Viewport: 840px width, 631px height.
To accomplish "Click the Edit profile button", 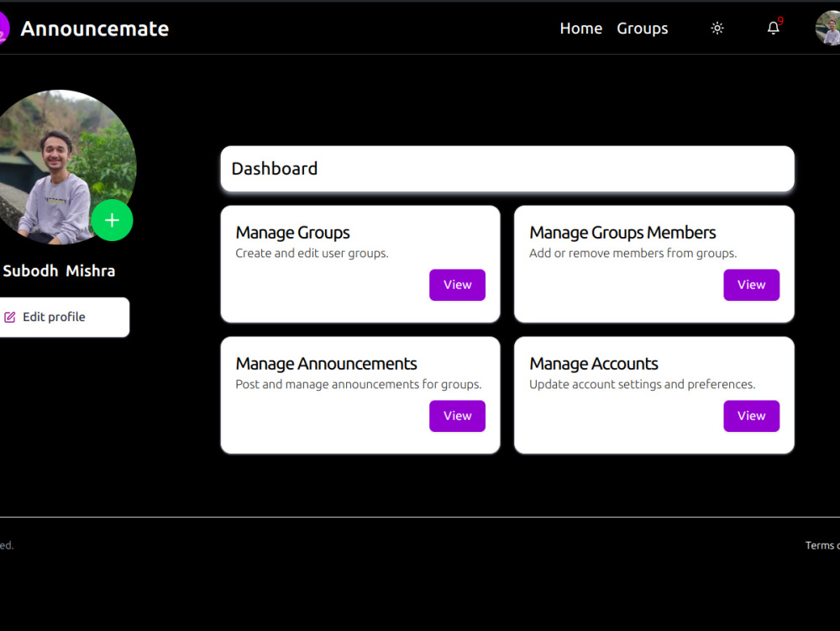I will pos(64,317).
